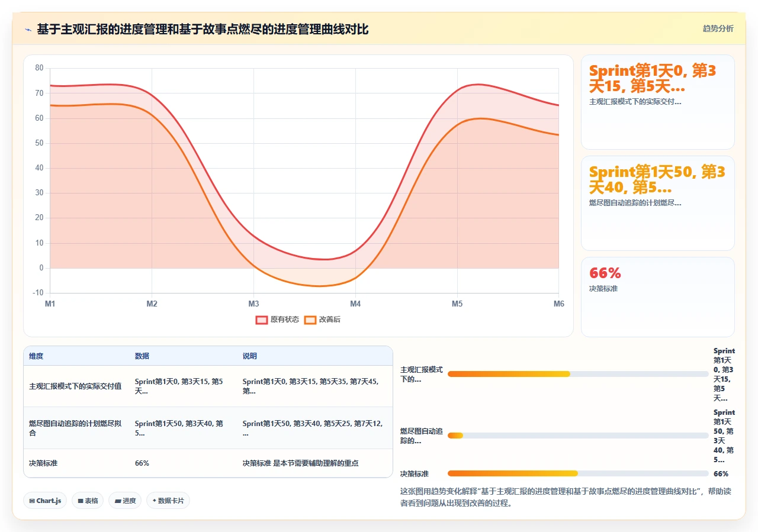
Task: Select the 燃尽图自动追踪的计划燃尽拟合 table cell
Action: (x=75, y=428)
